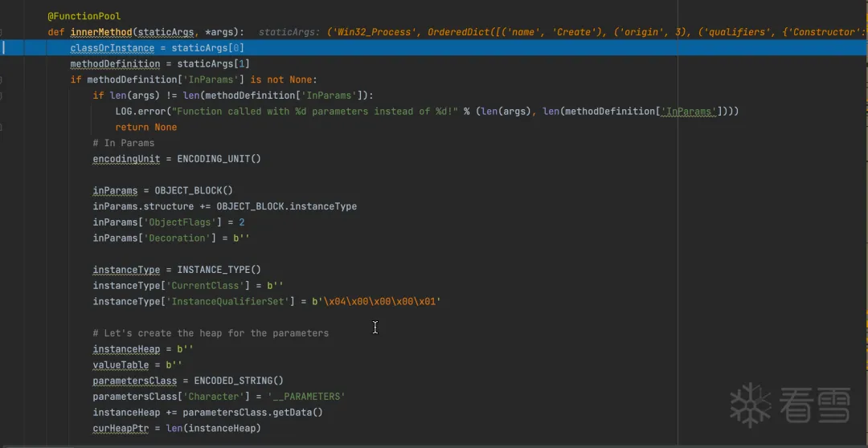Click the innerMethod function name
Viewport: 868px width, 448px height.
pyautogui.click(x=101, y=32)
